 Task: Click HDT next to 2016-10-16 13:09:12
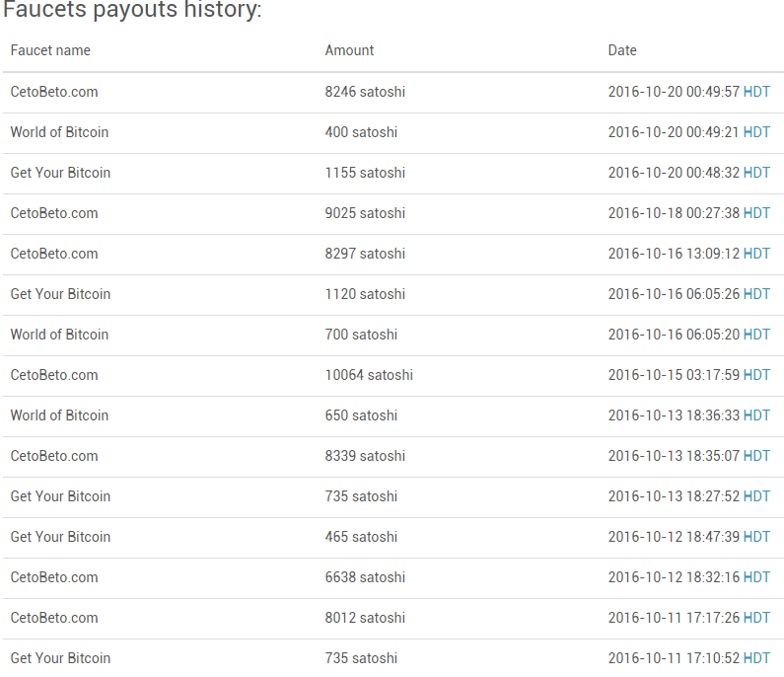tap(756, 254)
